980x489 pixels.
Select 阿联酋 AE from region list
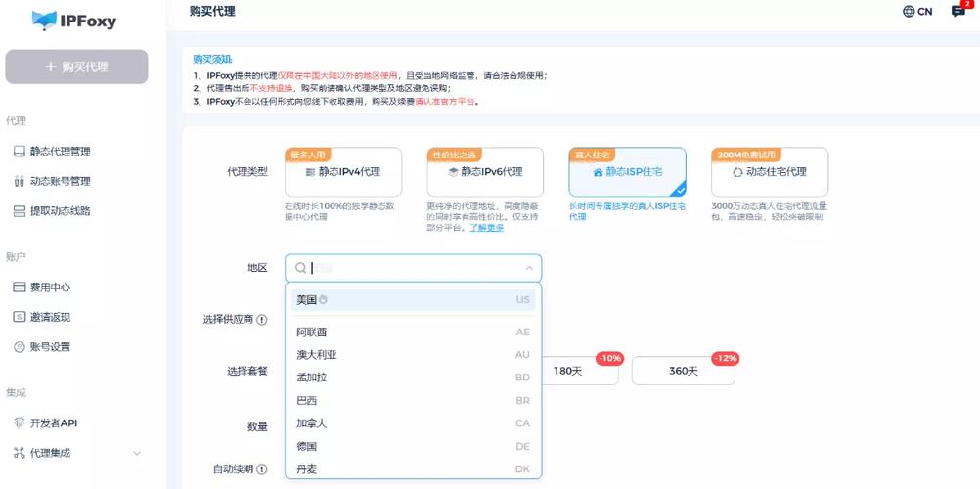pyautogui.click(x=413, y=333)
